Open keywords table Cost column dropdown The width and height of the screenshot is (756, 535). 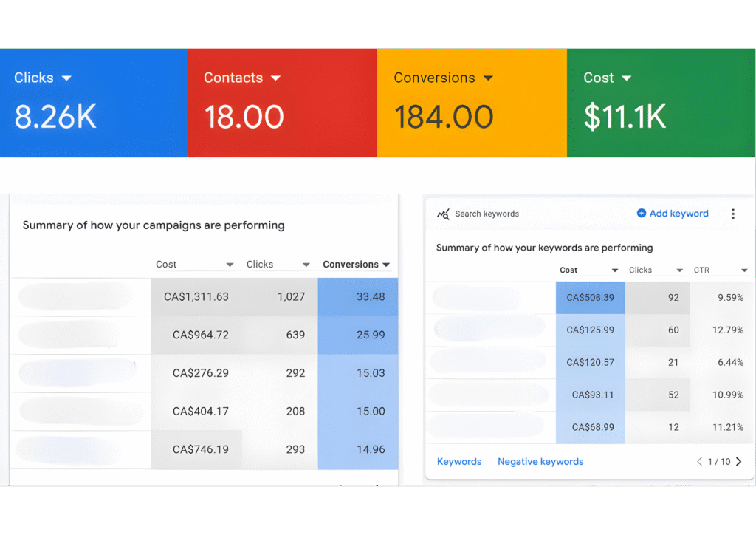(614, 270)
